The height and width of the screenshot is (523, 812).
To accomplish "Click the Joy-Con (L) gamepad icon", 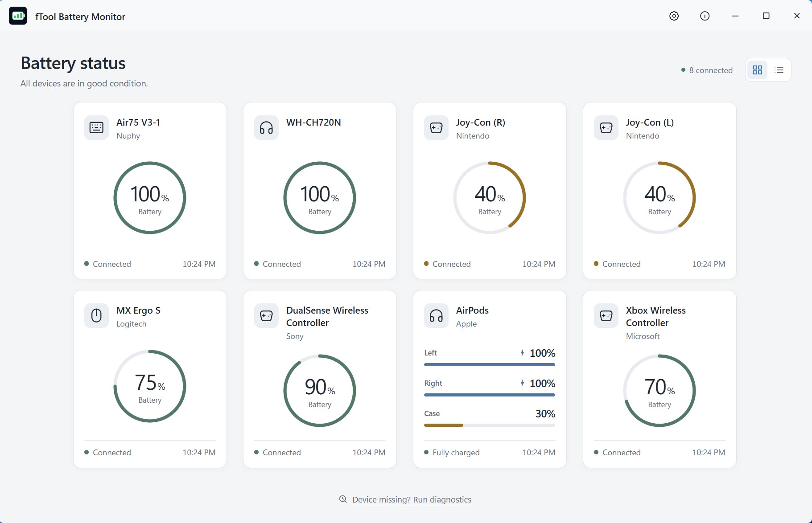I will (606, 128).
